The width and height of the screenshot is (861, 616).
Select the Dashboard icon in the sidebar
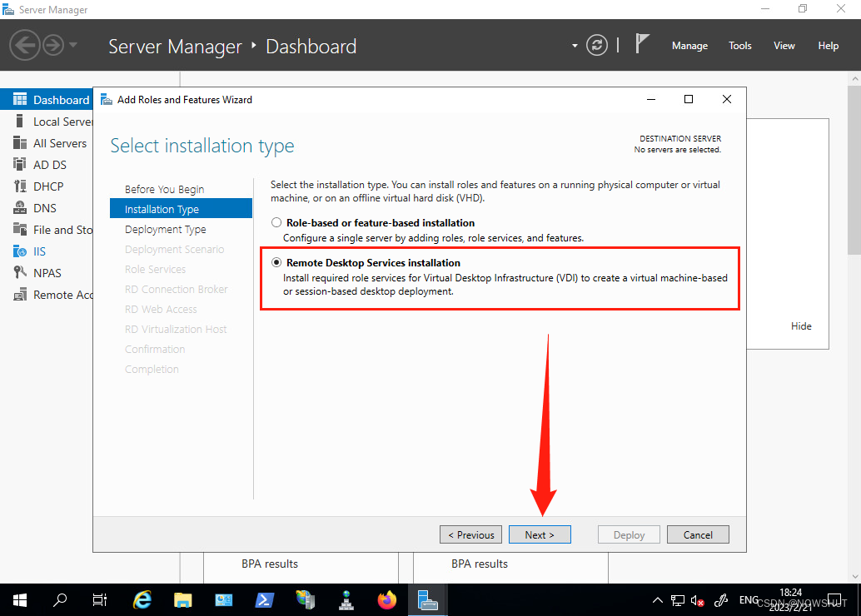[20, 99]
